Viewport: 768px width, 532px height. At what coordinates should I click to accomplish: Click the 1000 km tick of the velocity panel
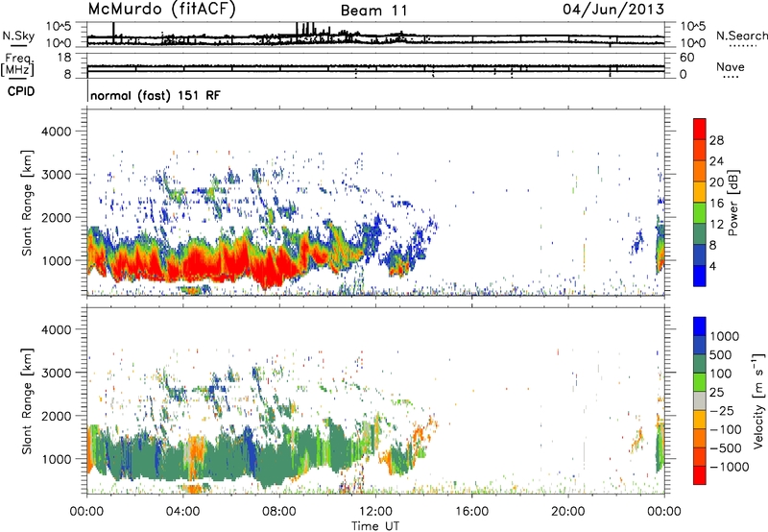coord(57,459)
